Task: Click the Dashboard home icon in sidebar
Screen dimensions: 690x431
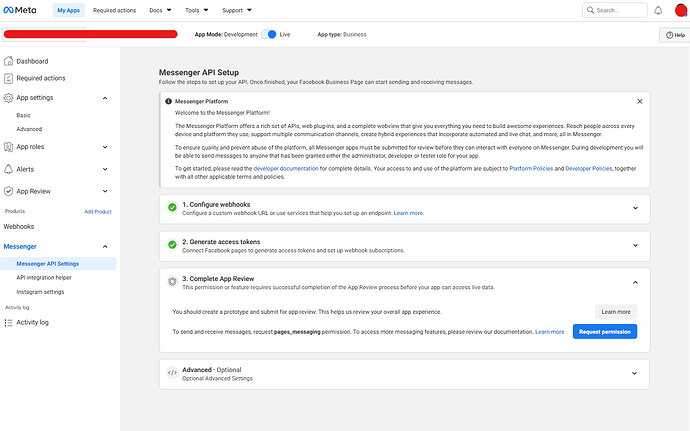Action: click(9, 61)
